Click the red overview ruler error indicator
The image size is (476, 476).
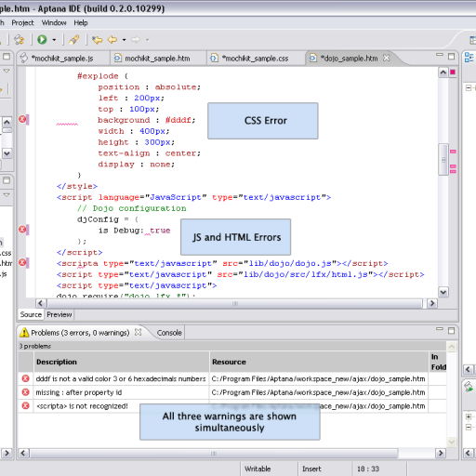(453, 73)
